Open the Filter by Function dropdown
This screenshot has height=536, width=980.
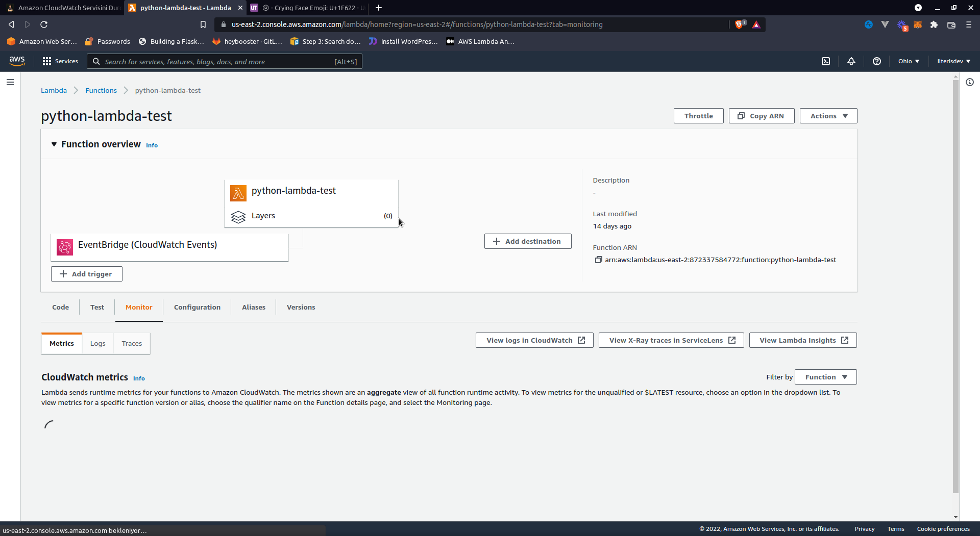pyautogui.click(x=825, y=377)
